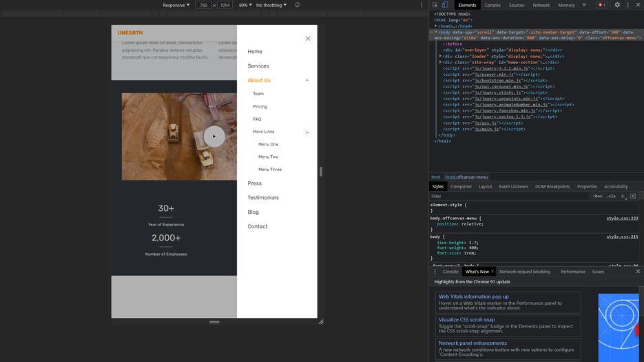Viewport: 644px width, 362px height.
Task: Open js/aos.js script link
Action: click(486, 123)
